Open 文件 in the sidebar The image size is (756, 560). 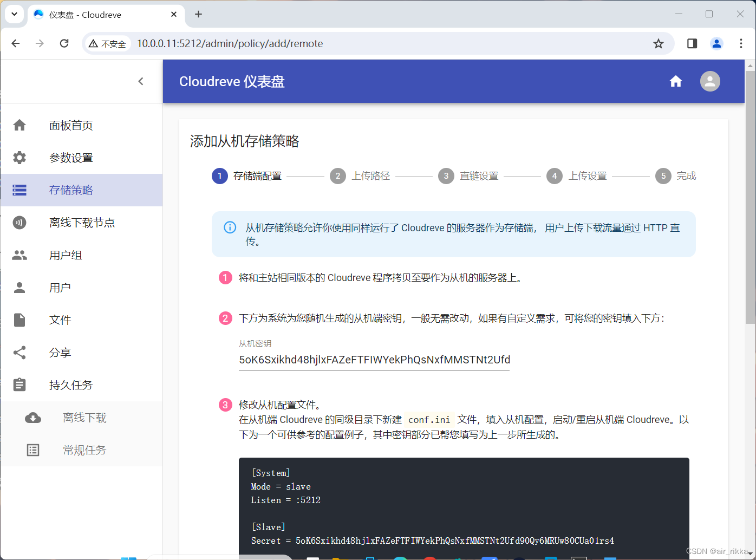(81, 320)
